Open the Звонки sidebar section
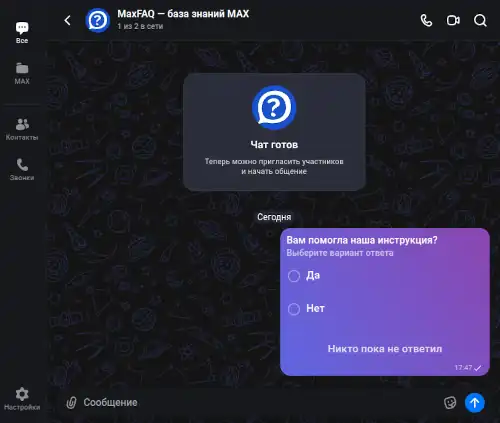Viewport: 500px width, 423px height. click(x=22, y=169)
